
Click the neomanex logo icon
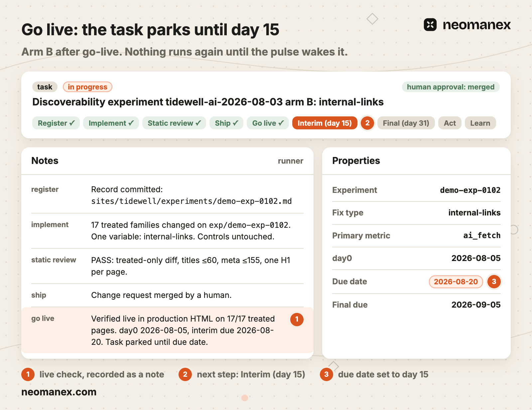tap(430, 25)
